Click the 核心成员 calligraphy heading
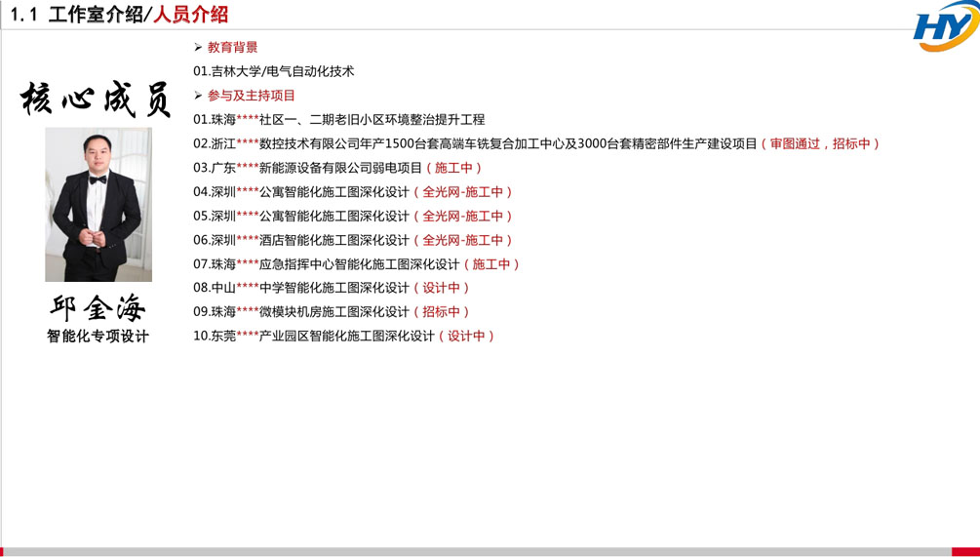The width and height of the screenshot is (980, 557). (97, 100)
